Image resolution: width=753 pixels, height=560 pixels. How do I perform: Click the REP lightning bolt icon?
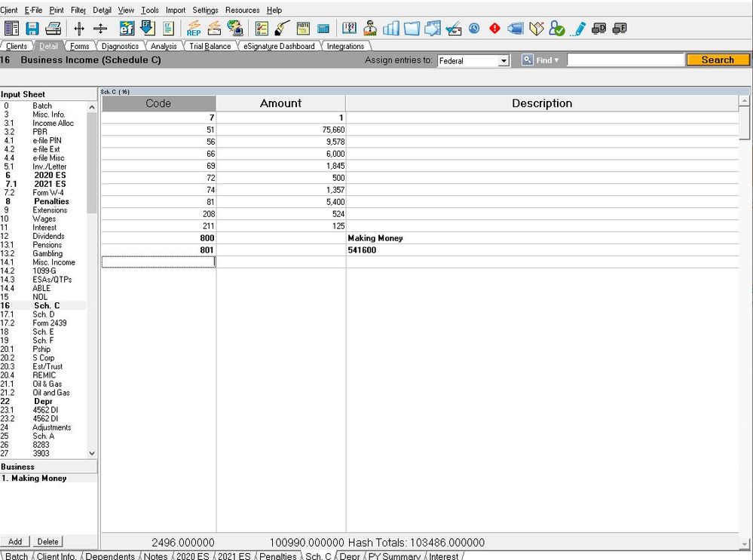pyautogui.click(x=194, y=29)
